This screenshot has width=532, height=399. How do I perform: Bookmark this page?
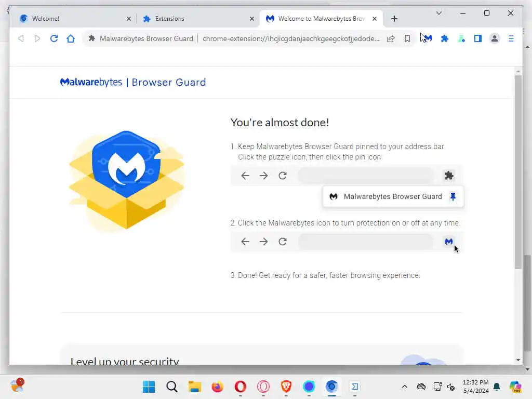pos(407,38)
